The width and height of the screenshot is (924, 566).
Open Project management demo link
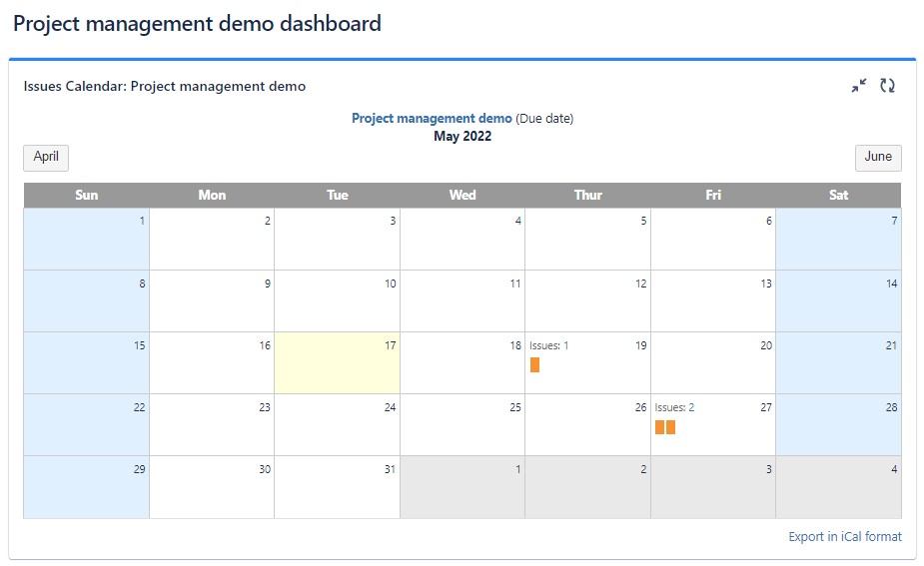[432, 118]
